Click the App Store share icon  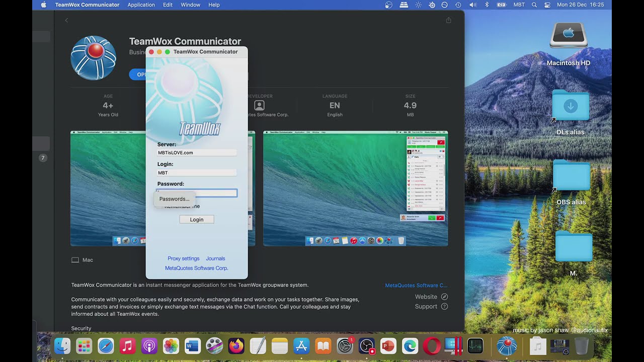coord(448,20)
